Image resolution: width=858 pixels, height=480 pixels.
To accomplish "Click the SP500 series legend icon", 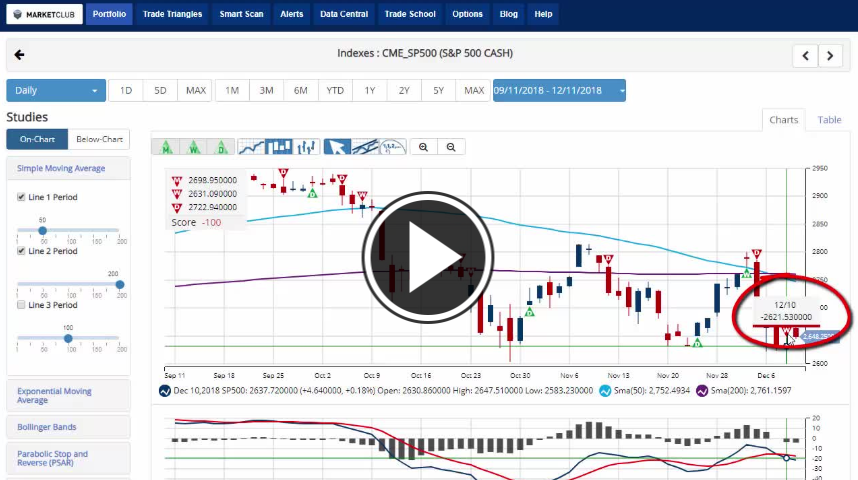I will click(165, 391).
